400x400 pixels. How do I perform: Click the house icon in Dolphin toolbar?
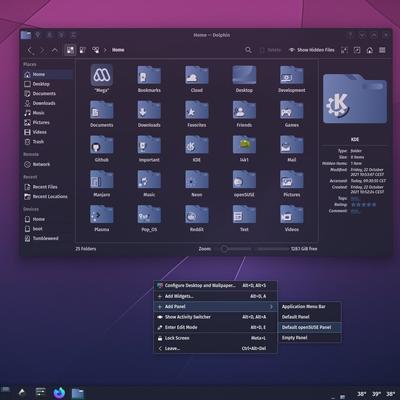point(370,50)
